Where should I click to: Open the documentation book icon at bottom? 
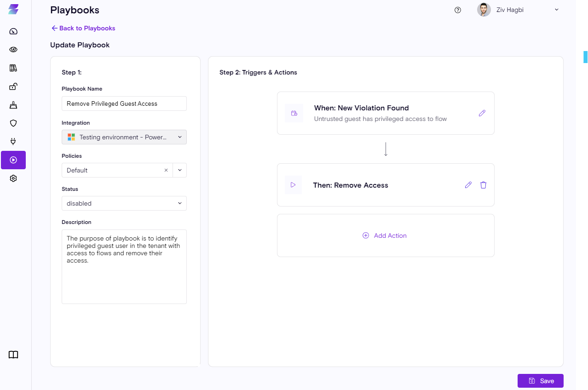(x=13, y=355)
